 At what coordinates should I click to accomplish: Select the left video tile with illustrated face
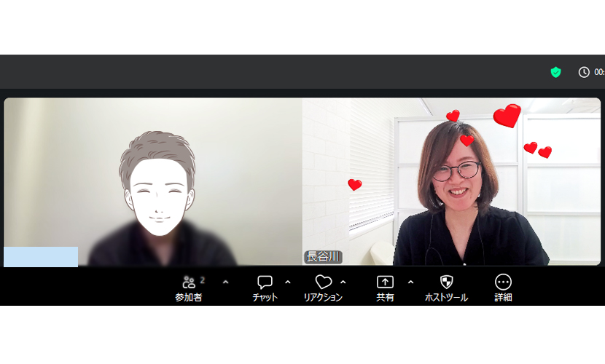pos(153,182)
